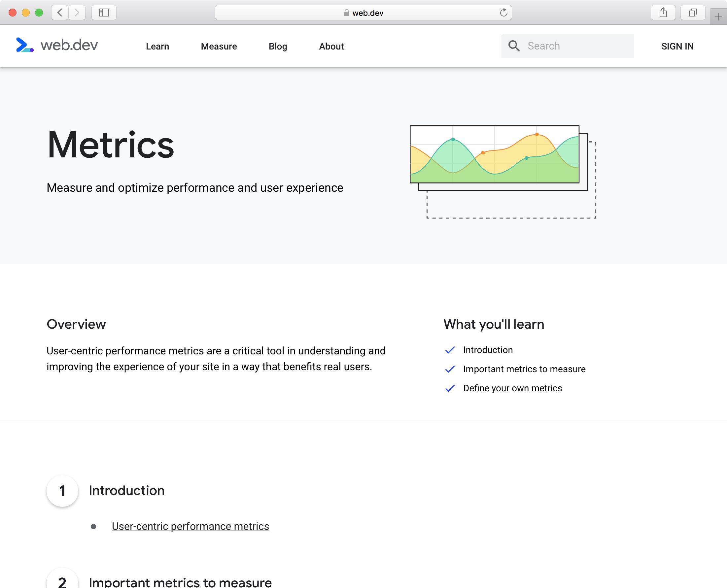
Task: Click the web.dev logo icon
Action: [x=25, y=45]
